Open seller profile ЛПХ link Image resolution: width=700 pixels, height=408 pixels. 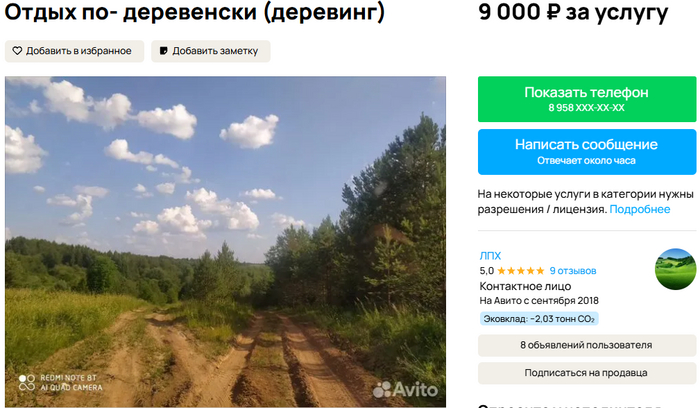click(490, 256)
